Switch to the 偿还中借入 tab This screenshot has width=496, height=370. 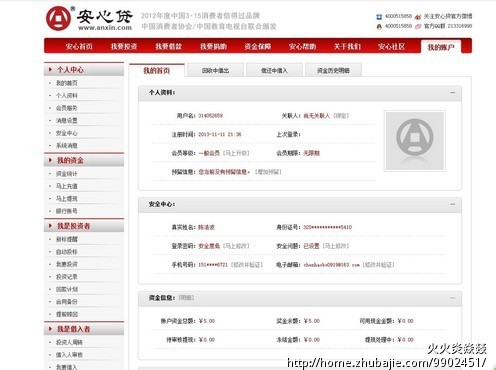[274, 70]
